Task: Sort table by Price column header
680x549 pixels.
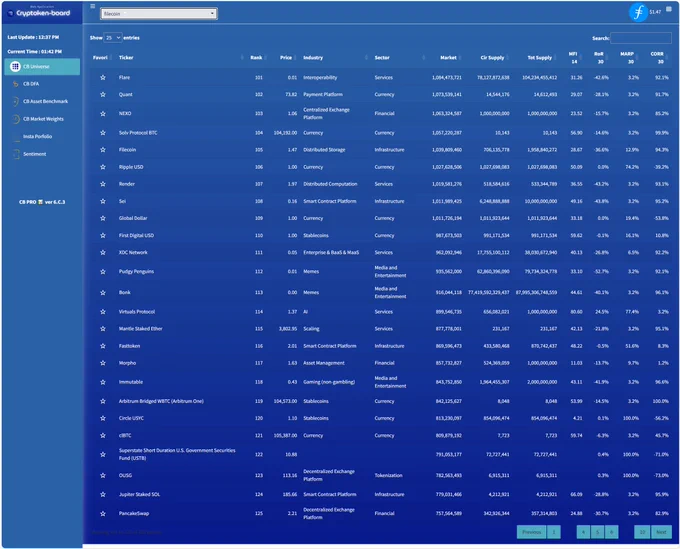Action: click(x=286, y=58)
